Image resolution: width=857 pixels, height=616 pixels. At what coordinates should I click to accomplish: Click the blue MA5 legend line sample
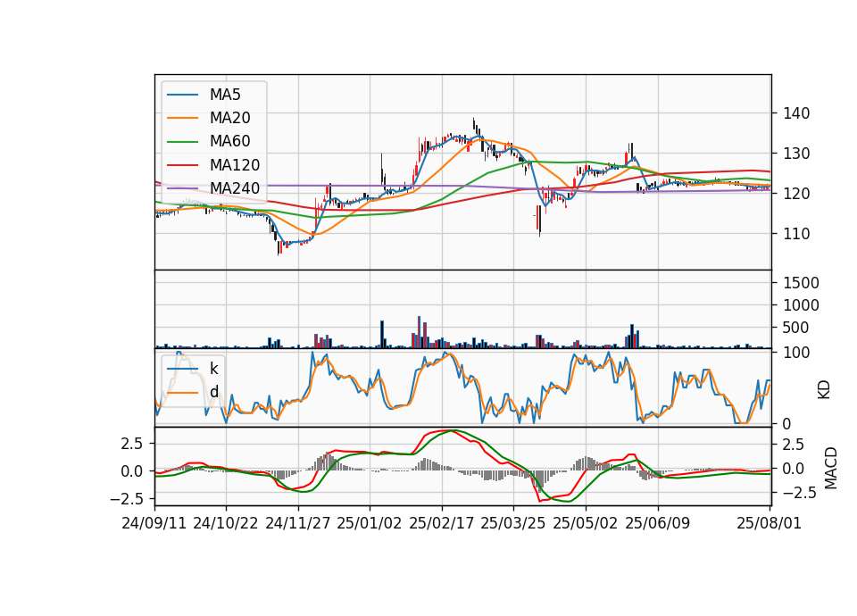coord(182,95)
